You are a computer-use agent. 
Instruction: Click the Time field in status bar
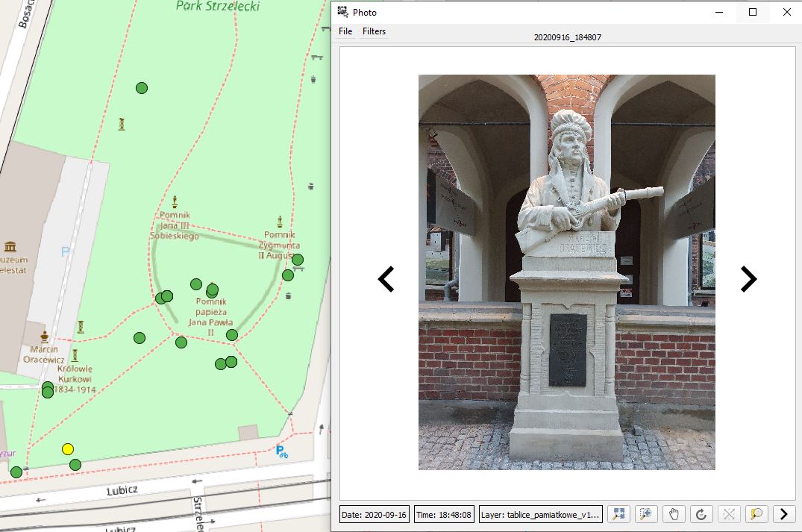pos(443,514)
